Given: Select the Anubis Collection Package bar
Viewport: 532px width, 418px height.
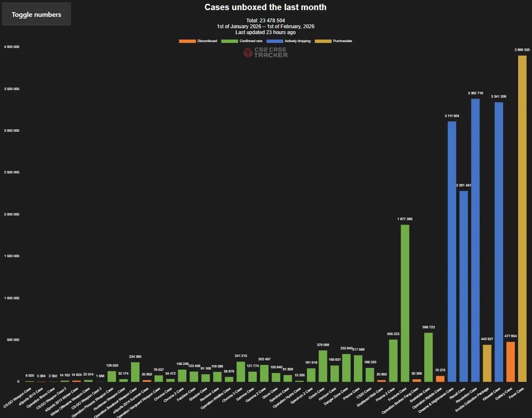Looking at the screenshot, I should click(487, 363).
